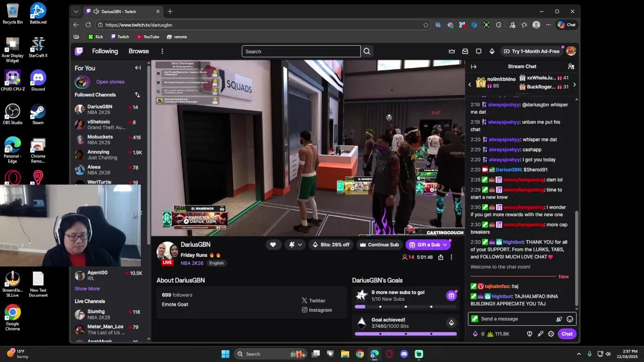Click Kick bookmark in favorites bar

click(x=96, y=37)
